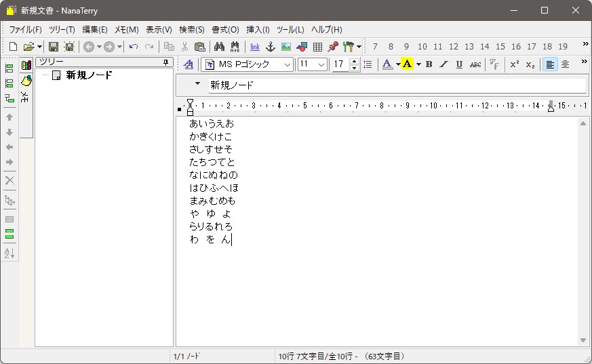The image size is (592, 364).
Task: Open the ツール(L) menu
Action: click(290, 30)
